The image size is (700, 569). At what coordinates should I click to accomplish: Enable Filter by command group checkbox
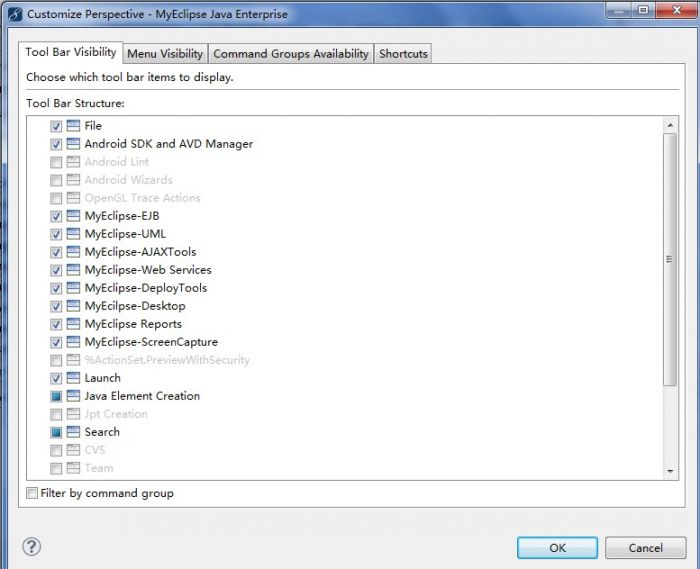click(x=33, y=493)
